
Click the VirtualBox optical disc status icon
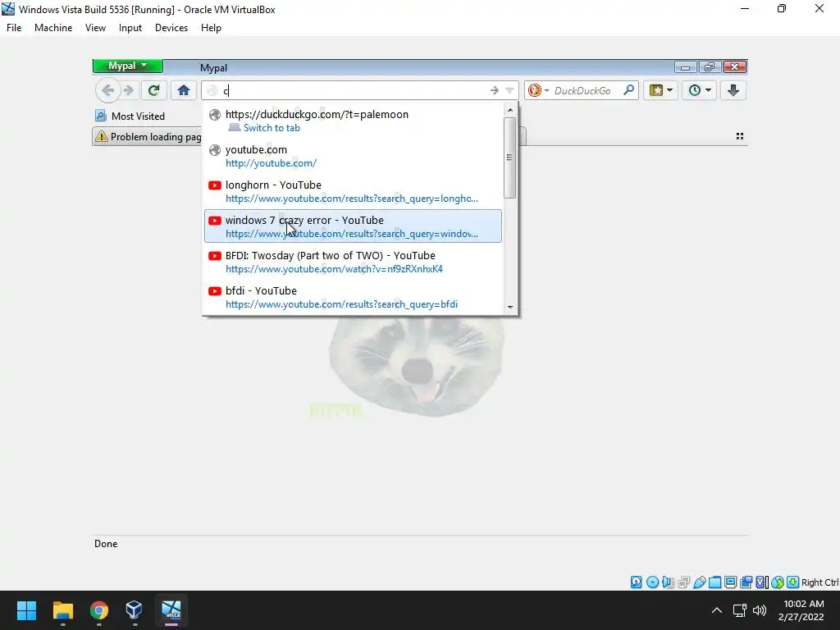coord(652,582)
